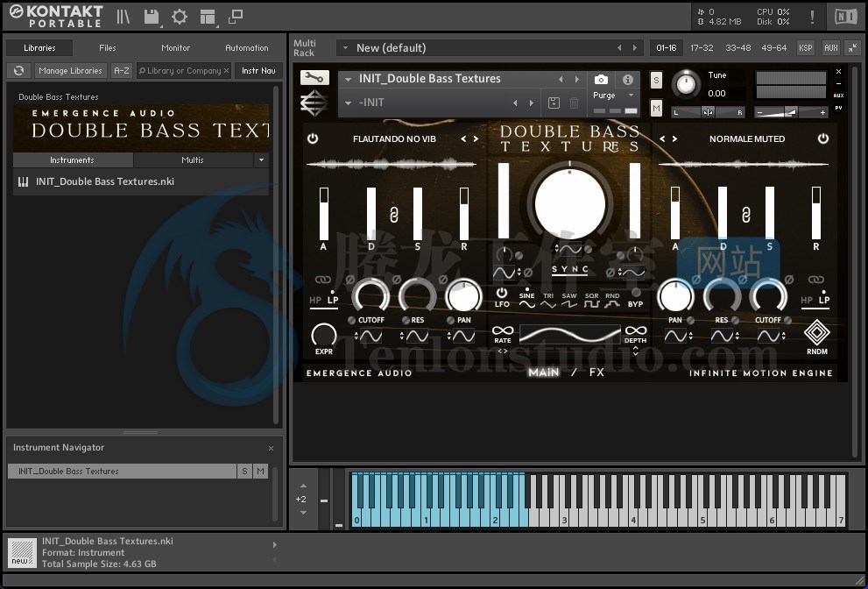Image resolution: width=868 pixels, height=589 pixels.
Task: Select the TRI LFO waveform
Action: (548, 300)
